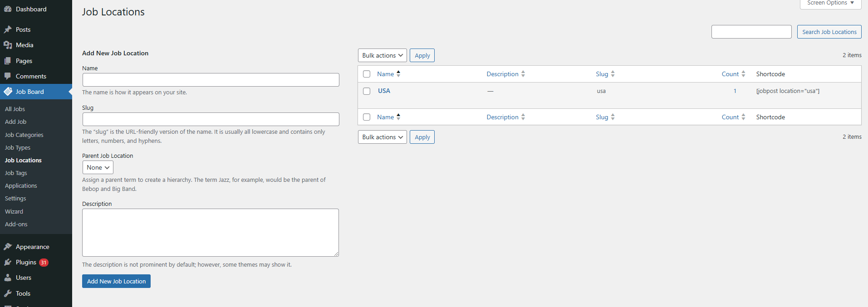Viewport: 868px width, 307px height.
Task: Go to Applications in Job Board menu
Action: coord(21,185)
